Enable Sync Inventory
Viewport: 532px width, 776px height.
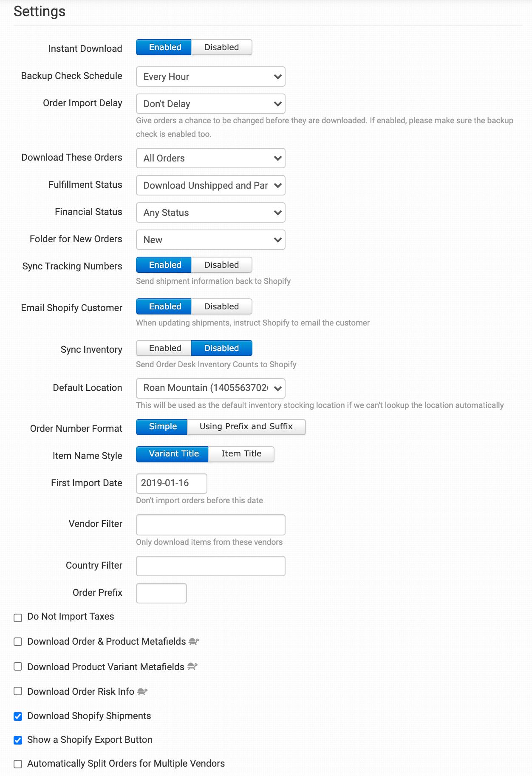[165, 348]
